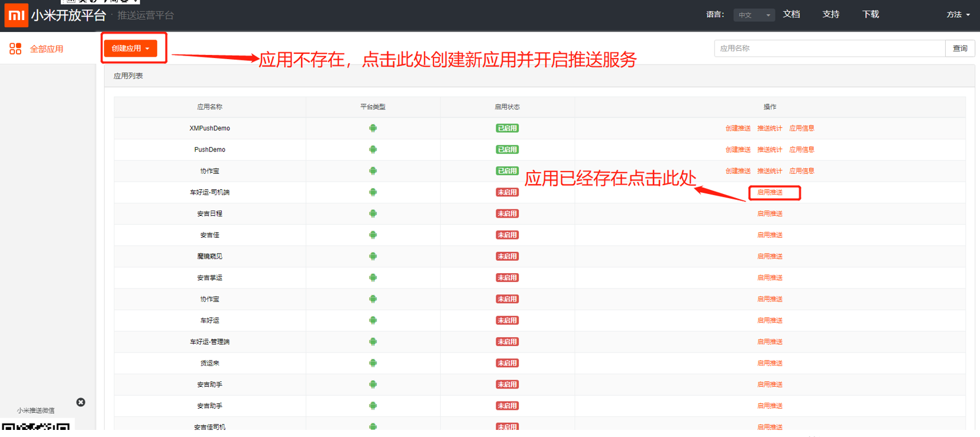Click the 全部应用 grid icon in sidebar

click(x=15, y=48)
